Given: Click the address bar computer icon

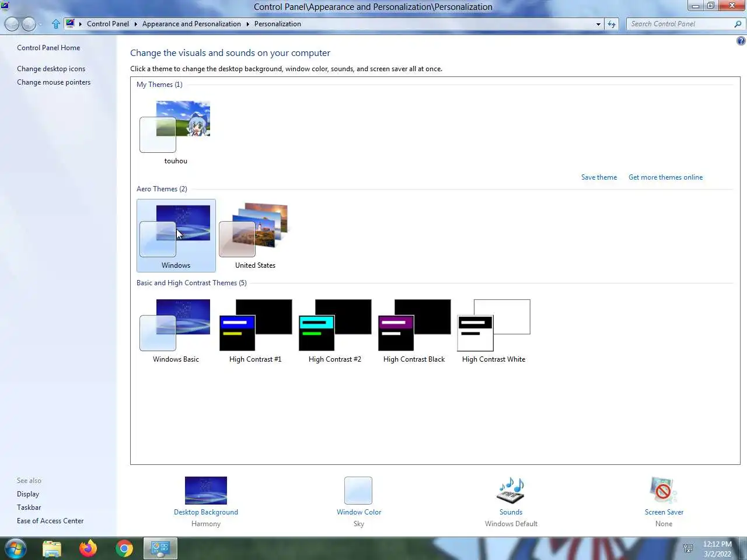Looking at the screenshot, I should pyautogui.click(x=70, y=23).
